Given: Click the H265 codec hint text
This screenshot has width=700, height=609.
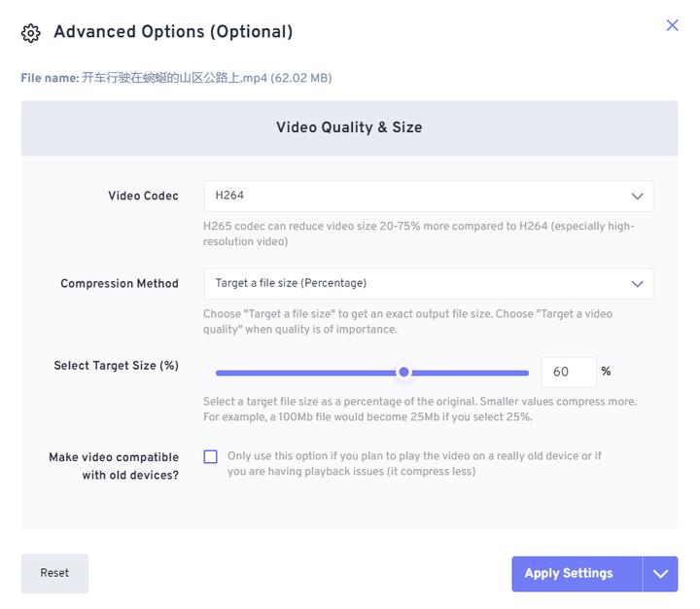Looking at the screenshot, I should point(418,233).
